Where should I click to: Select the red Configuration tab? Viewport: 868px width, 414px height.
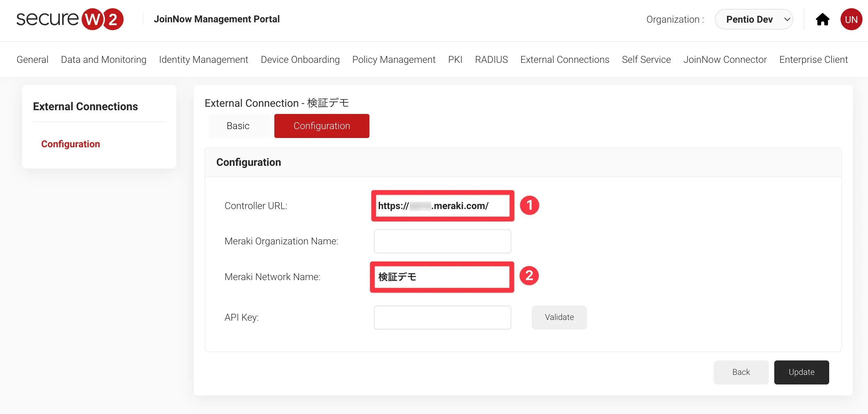(321, 126)
